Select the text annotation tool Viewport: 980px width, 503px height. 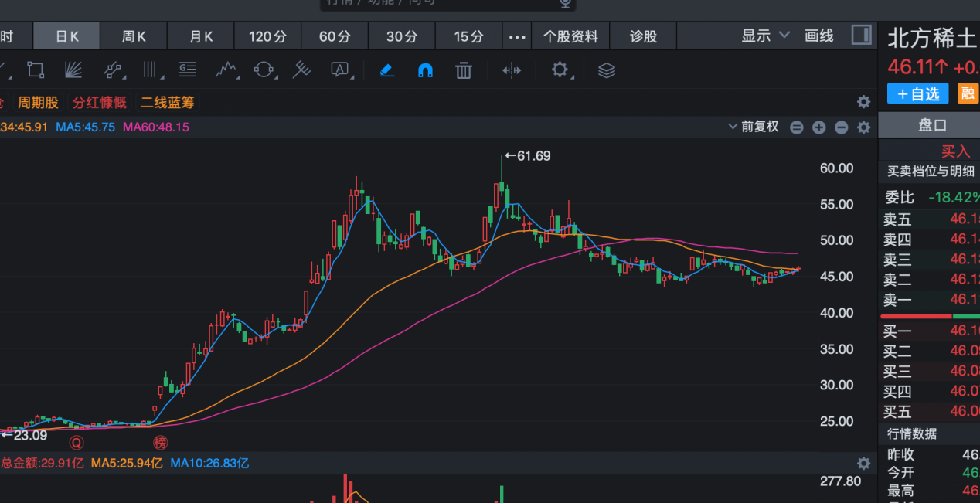point(340,70)
